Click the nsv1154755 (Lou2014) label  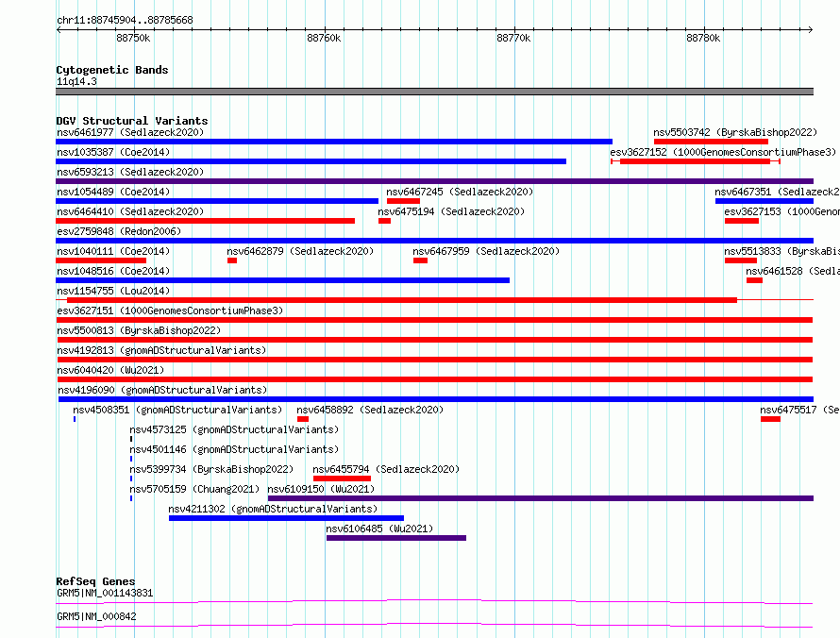pyautogui.click(x=113, y=291)
